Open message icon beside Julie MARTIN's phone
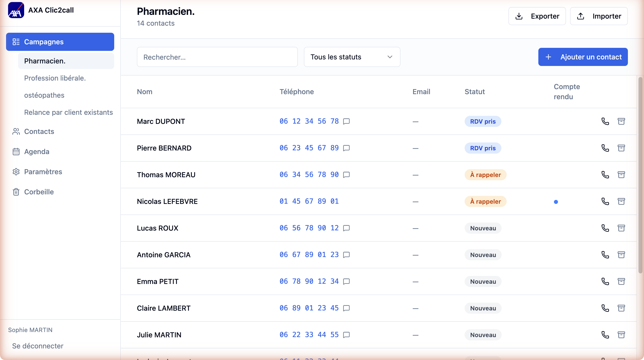 [346, 335]
